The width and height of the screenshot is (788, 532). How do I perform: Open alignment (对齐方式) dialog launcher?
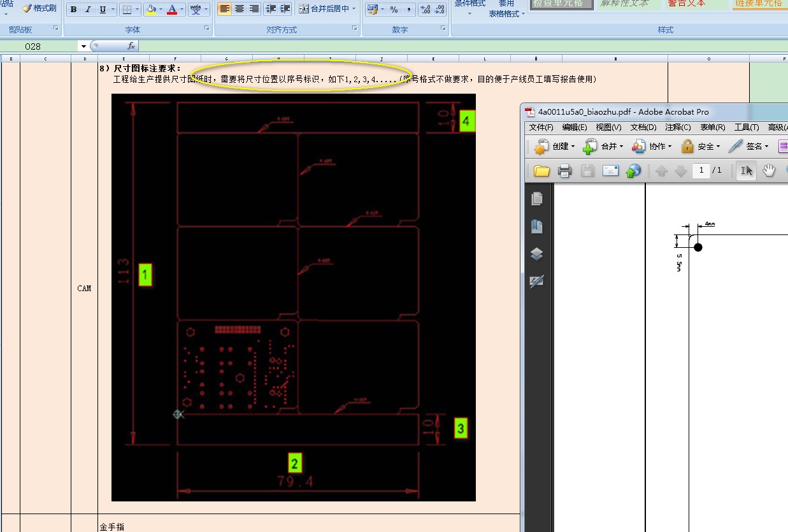click(354, 29)
